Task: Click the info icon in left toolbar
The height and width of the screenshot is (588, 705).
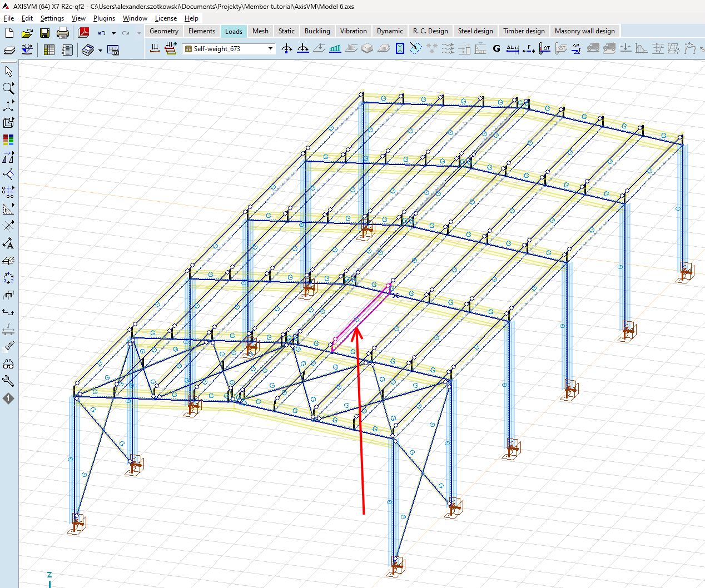Action: 8,398
